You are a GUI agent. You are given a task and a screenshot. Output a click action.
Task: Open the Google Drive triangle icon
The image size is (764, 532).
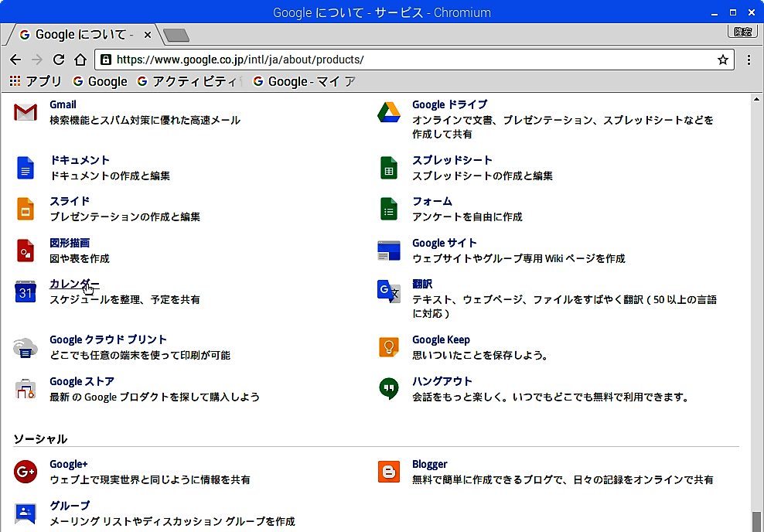pos(388,113)
